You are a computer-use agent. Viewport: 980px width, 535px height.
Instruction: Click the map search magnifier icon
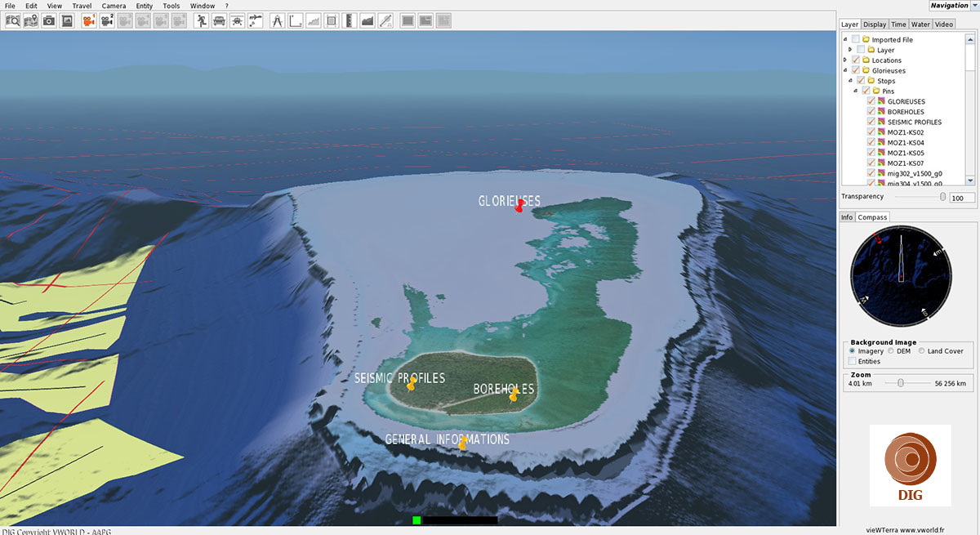(x=13, y=20)
